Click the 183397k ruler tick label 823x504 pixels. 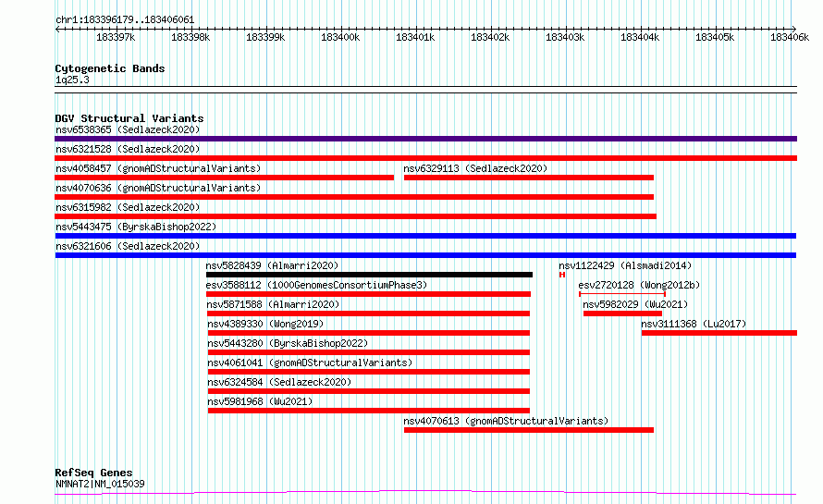[x=116, y=37]
